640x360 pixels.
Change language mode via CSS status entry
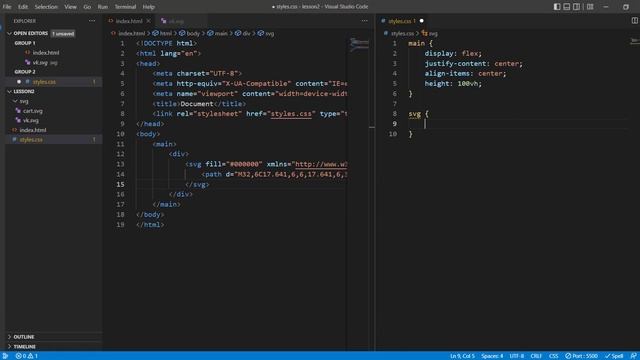coord(553,356)
